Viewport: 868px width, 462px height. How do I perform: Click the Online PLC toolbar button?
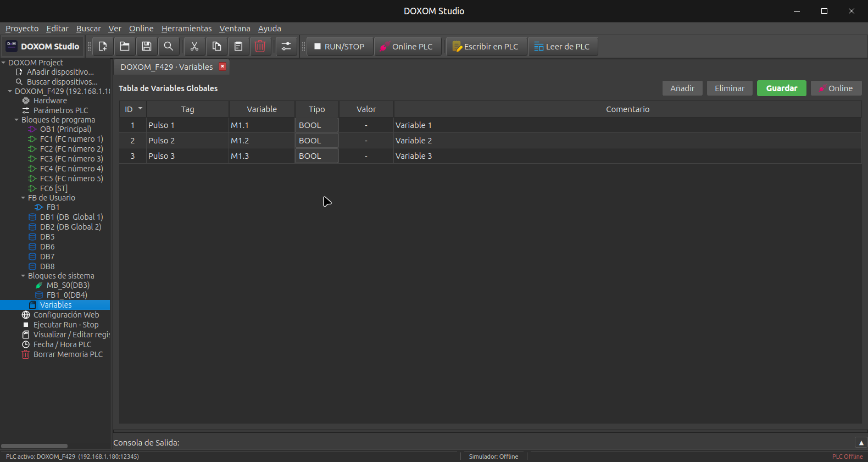[407, 47]
